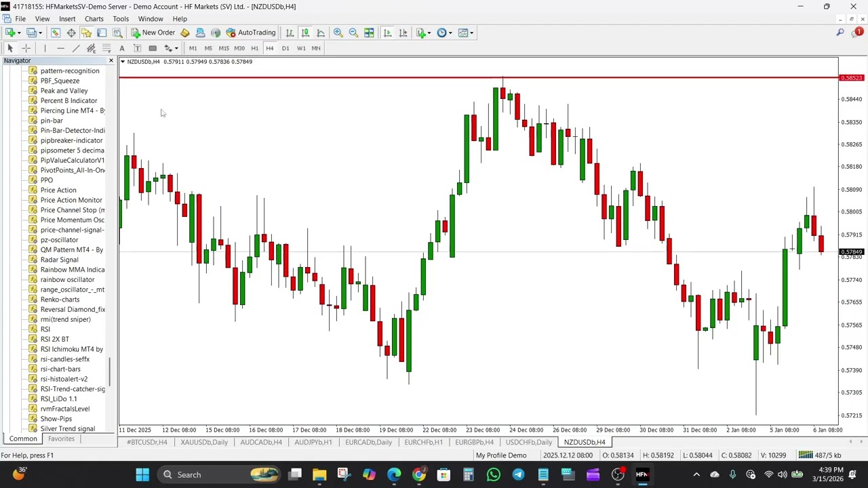Toggle the Navigator star-folder icon
The height and width of the screenshot is (488, 868).
coord(86,33)
